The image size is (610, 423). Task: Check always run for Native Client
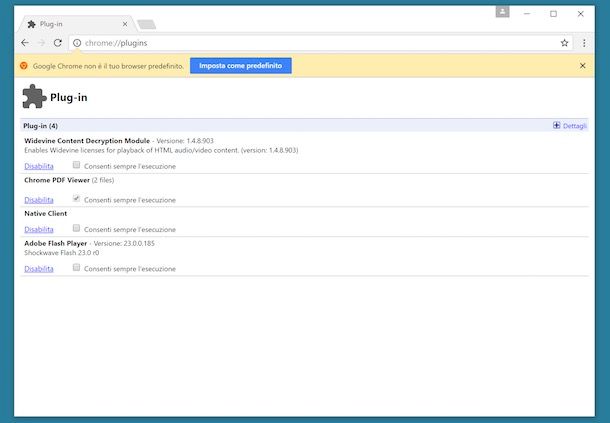[x=77, y=228]
